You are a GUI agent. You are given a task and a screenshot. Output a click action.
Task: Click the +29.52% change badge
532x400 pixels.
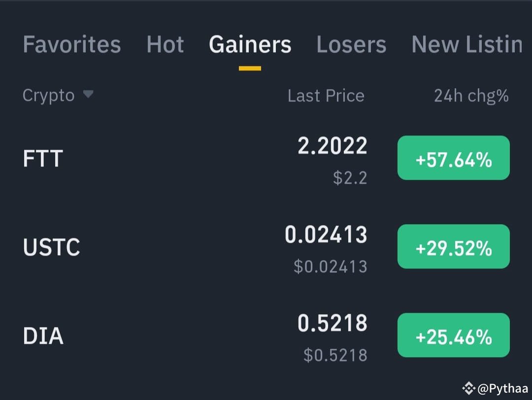click(x=454, y=247)
